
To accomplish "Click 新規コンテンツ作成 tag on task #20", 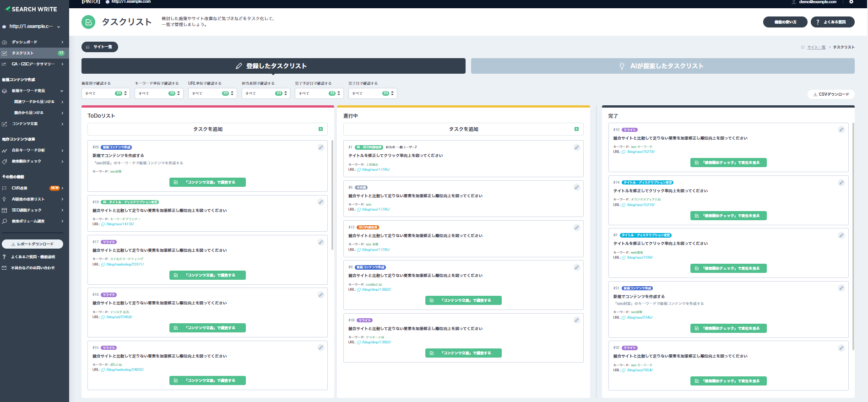I will click(x=116, y=147).
